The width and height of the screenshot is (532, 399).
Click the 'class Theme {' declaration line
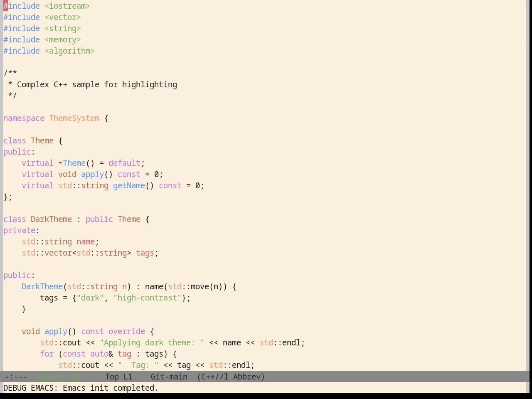pyautogui.click(x=33, y=140)
